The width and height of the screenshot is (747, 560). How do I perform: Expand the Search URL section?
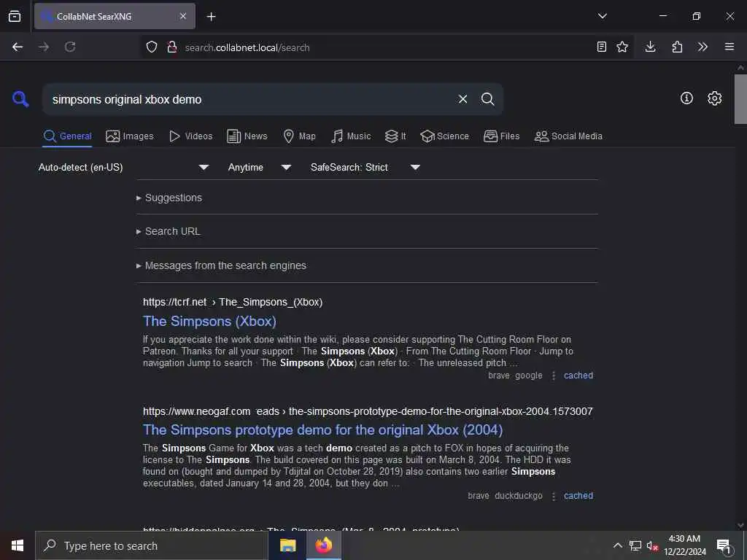click(169, 231)
